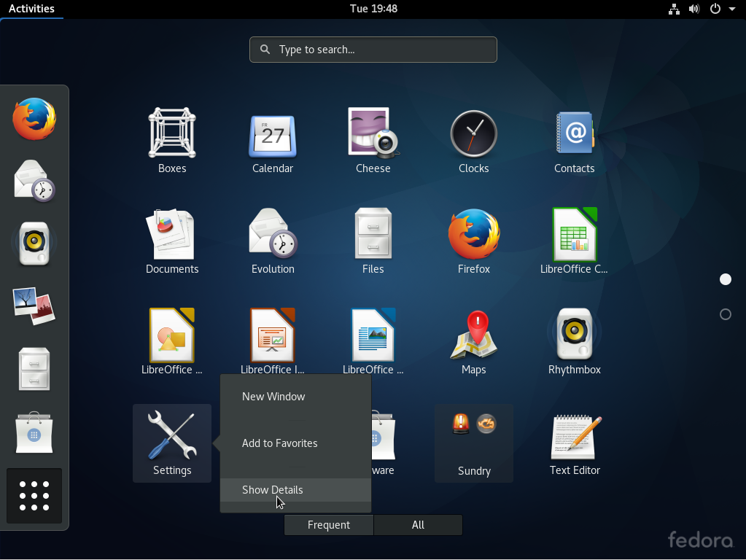Open the Maps application
The image size is (746, 560).
coord(473,339)
